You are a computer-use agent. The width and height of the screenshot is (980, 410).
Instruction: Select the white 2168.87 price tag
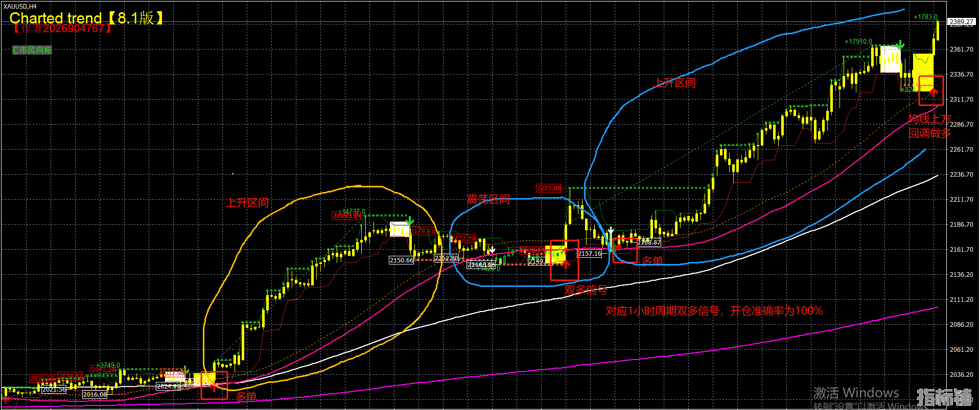pos(649,243)
